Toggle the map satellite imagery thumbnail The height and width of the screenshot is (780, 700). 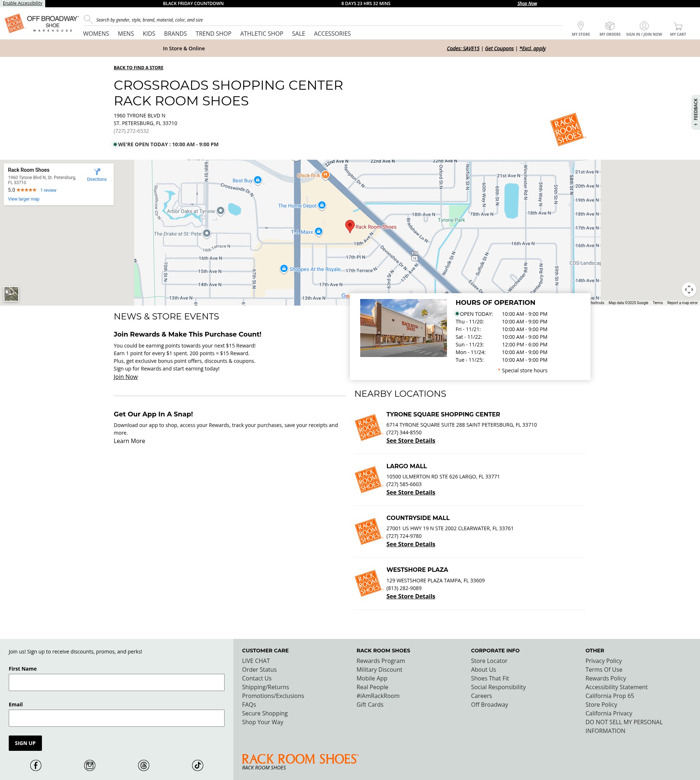12,294
